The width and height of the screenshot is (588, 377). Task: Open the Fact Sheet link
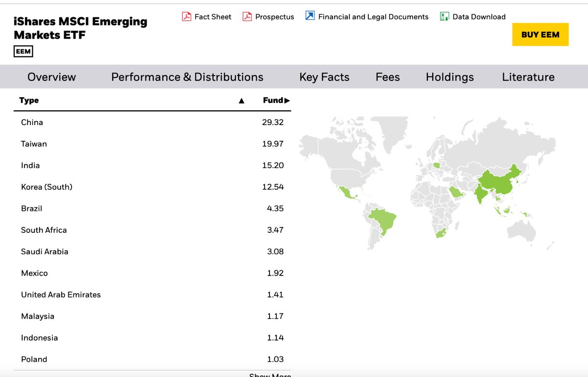click(213, 17)
